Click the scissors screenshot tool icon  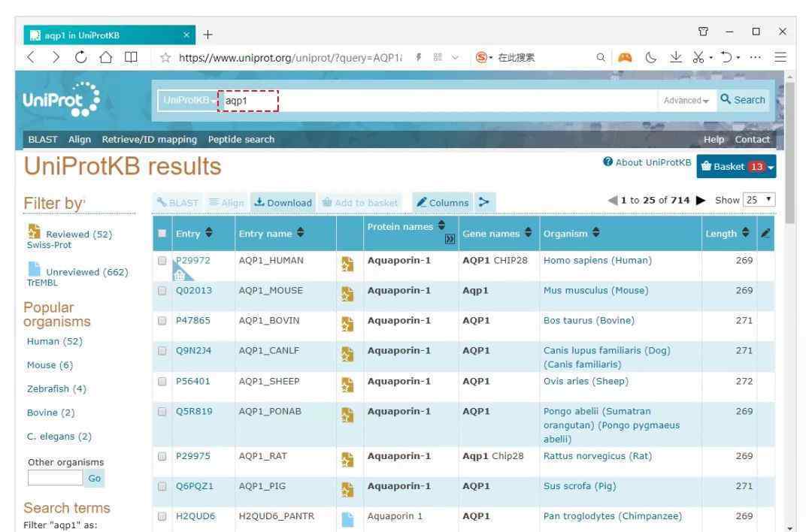(x=698, y=57)
